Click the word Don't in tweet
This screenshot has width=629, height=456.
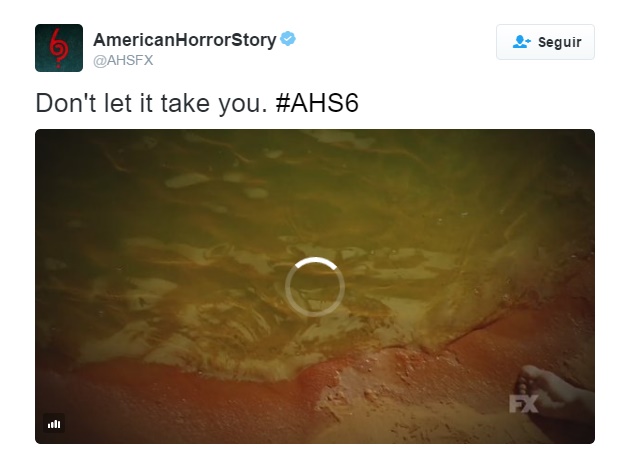(66, 103)
